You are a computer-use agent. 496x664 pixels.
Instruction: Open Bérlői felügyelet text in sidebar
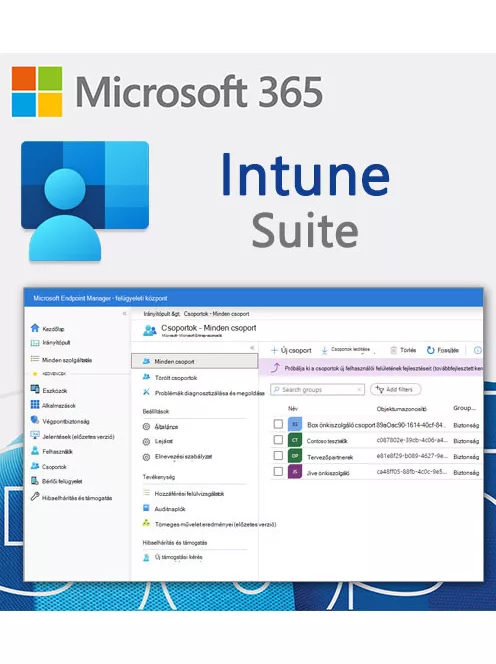pyautogui.click(x=62, y=481)
